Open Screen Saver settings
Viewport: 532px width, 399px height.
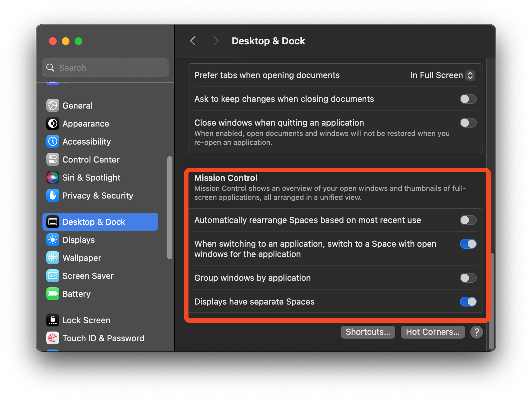click(87, 276)
